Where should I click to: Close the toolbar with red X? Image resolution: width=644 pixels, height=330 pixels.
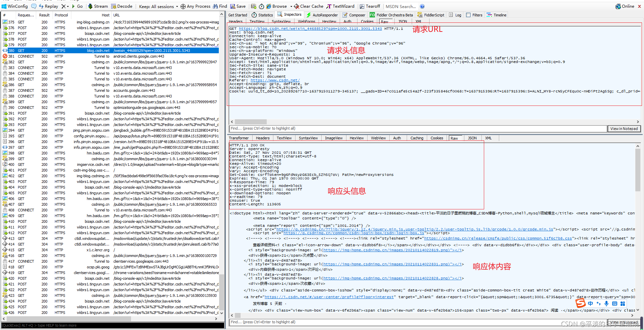click(x=640, y=6)
